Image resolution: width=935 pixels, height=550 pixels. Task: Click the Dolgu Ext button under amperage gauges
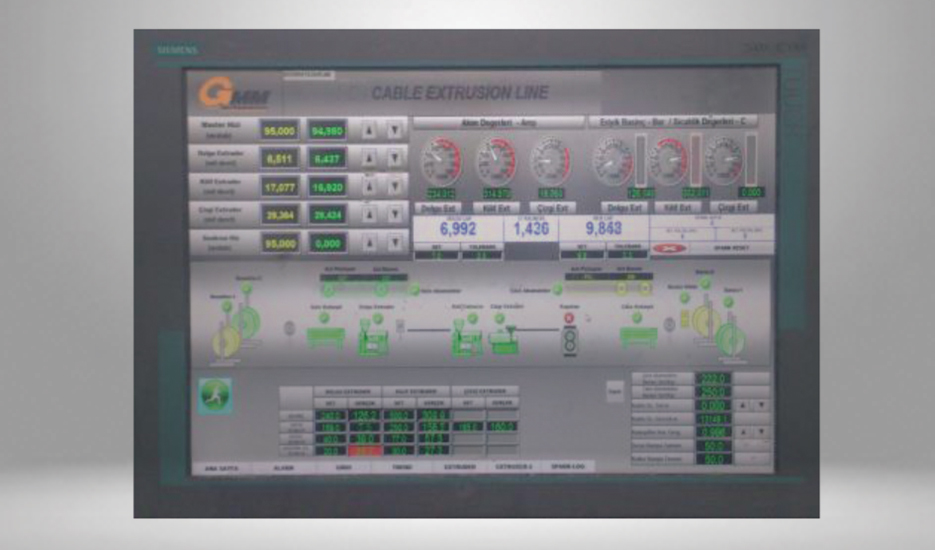click(437, 207)
